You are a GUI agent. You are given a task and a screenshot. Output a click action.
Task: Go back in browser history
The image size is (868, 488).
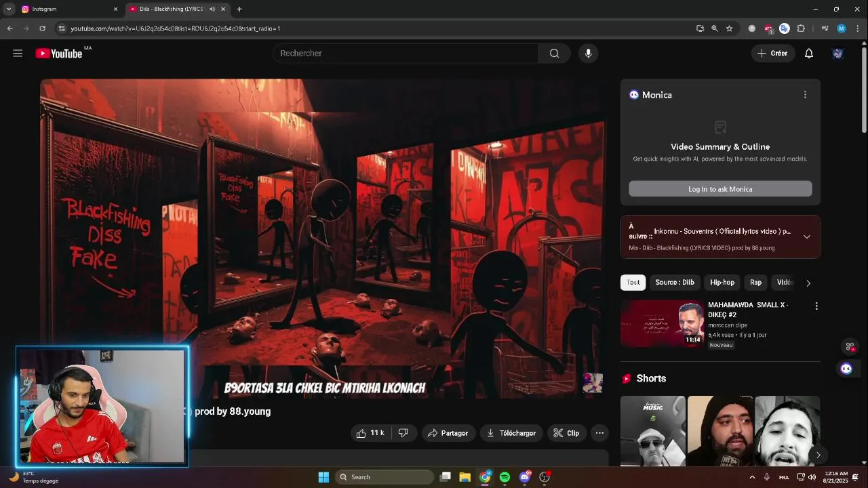pyautogui.click(x=9, y=28)
